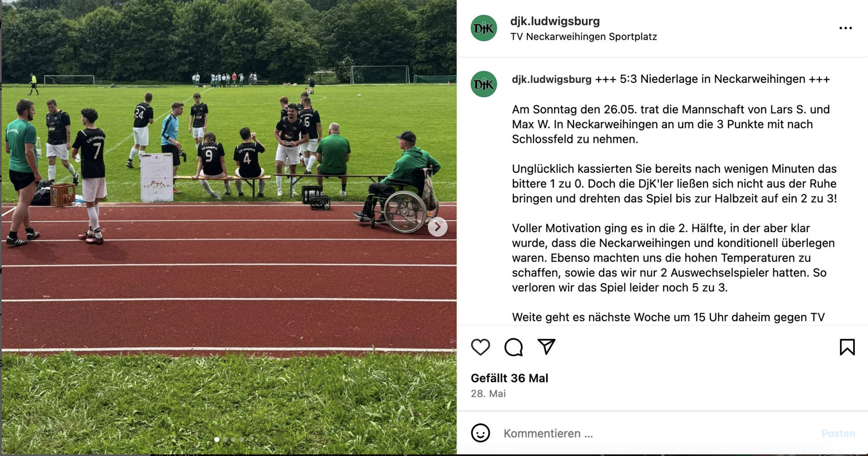
Task: Select first carousel dot indicator
Action: tap(217, 439)
